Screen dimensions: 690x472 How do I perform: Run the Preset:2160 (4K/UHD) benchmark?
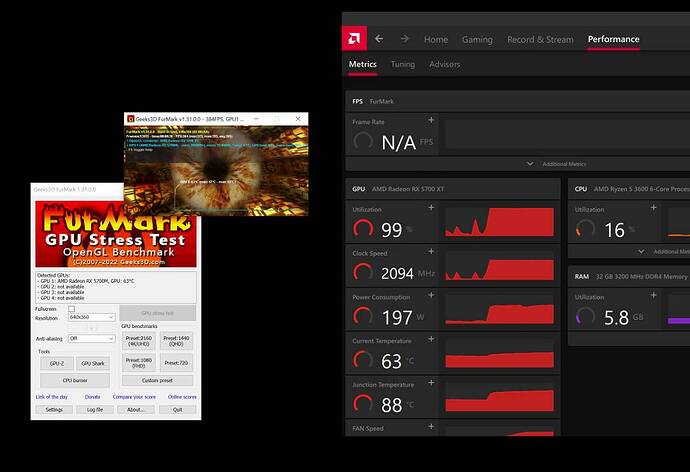point(139,341)
